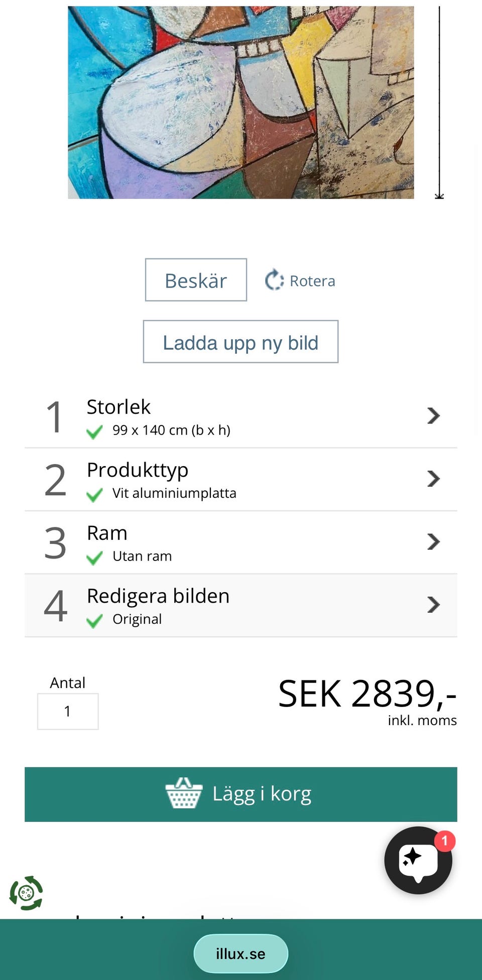Click the green checkmark under Produkttyp
This screenshot has height=980, width=482.
pyautogui.click(x=94, y=495)
